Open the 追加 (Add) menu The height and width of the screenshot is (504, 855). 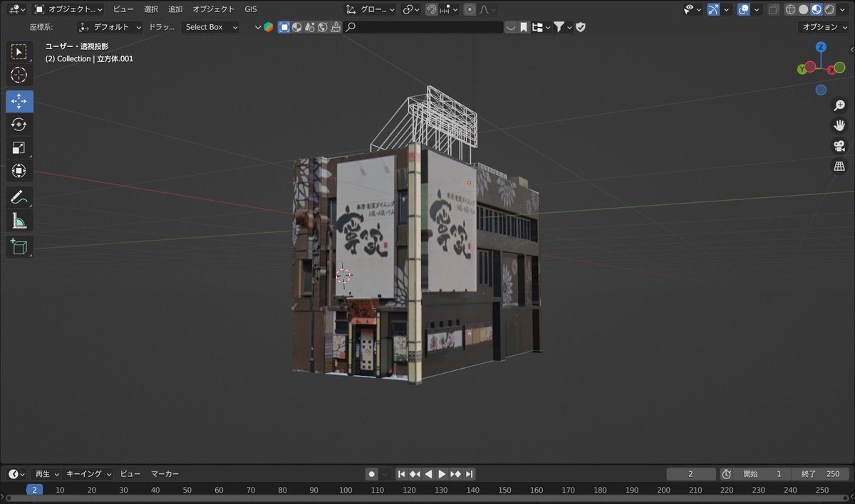click(x=175, y=9)
